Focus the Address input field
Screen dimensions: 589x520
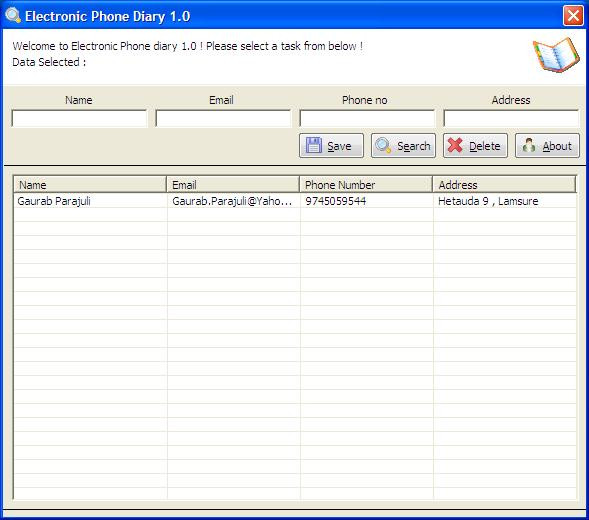511,118
